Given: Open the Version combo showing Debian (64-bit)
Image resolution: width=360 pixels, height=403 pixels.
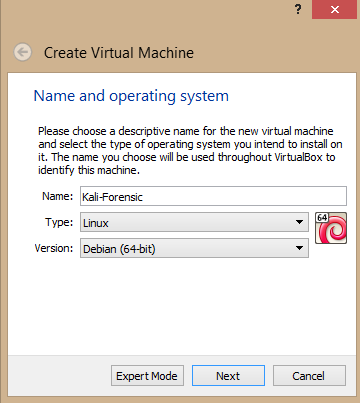Looking at the screenshot, I should coord(194,248).
